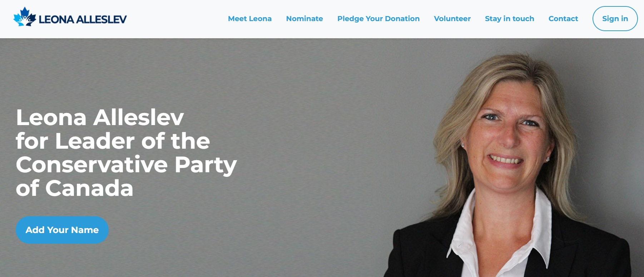Screen dimensions: 644x277
Task: Go to the Nominate menu item
Action: click(304, 19)
